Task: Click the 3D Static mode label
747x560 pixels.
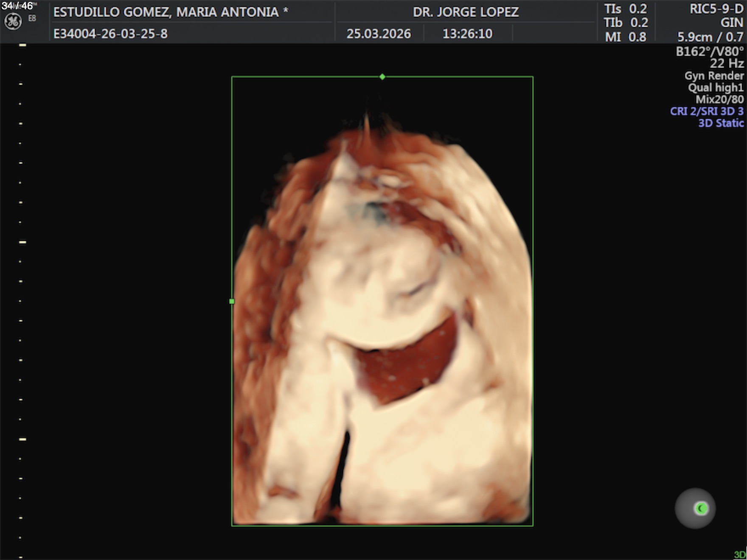Action: pyautogui.click(x=721, y=123)
